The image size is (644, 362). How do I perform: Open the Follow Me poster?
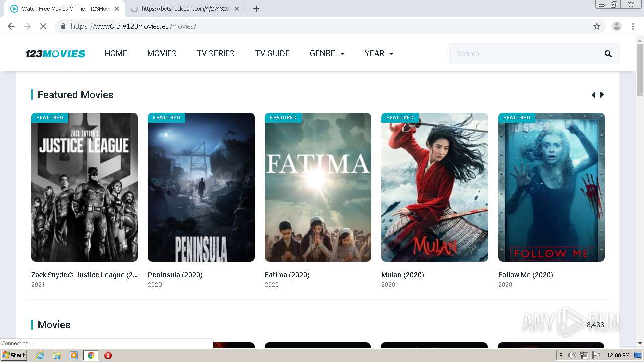551,187
